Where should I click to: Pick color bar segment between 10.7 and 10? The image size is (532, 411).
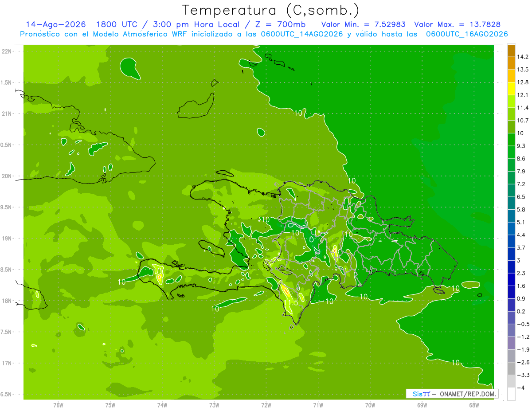pyautogui.click(x=511, y=127)
